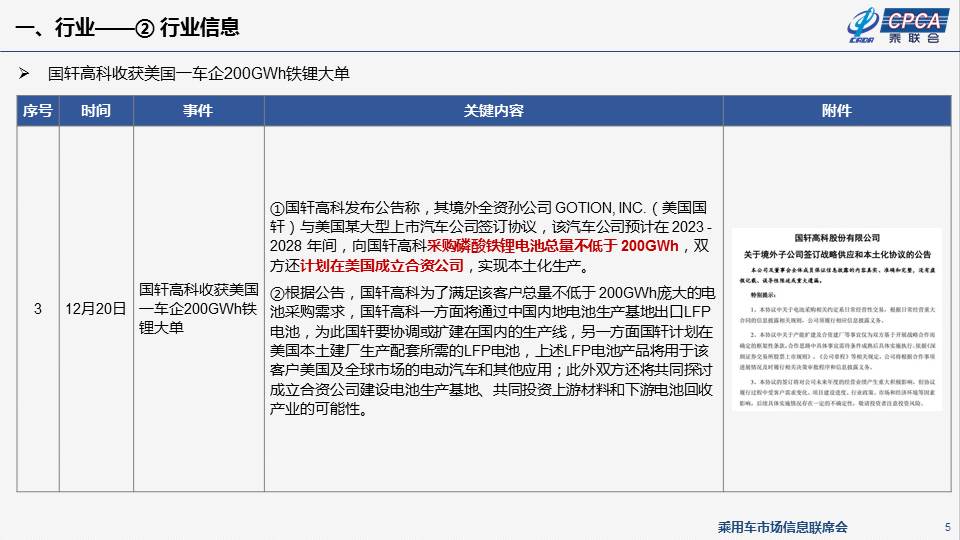The image size is (960, 540).
Task: Click the 关键内容 column header
Action: tap(493, 111)
